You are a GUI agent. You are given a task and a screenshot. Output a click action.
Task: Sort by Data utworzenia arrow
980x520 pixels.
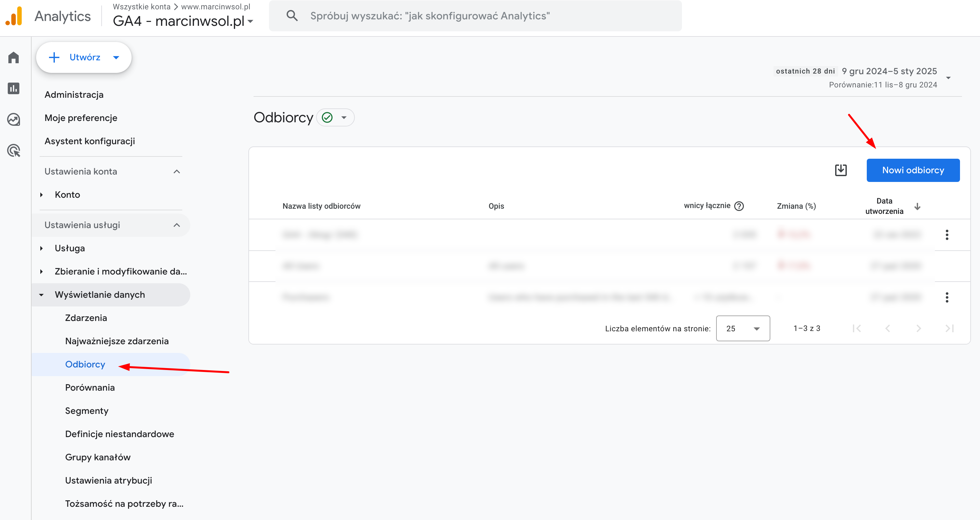917,206
